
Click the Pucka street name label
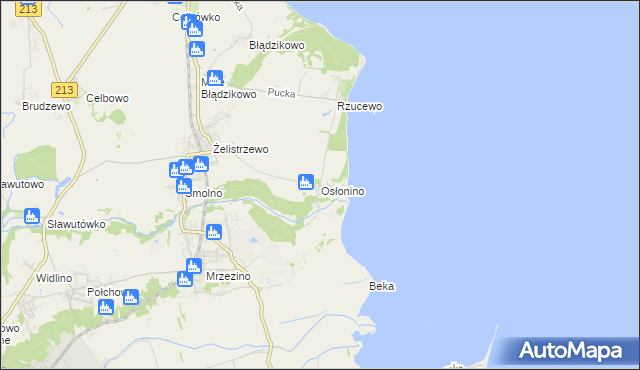[x=282, y=93]
